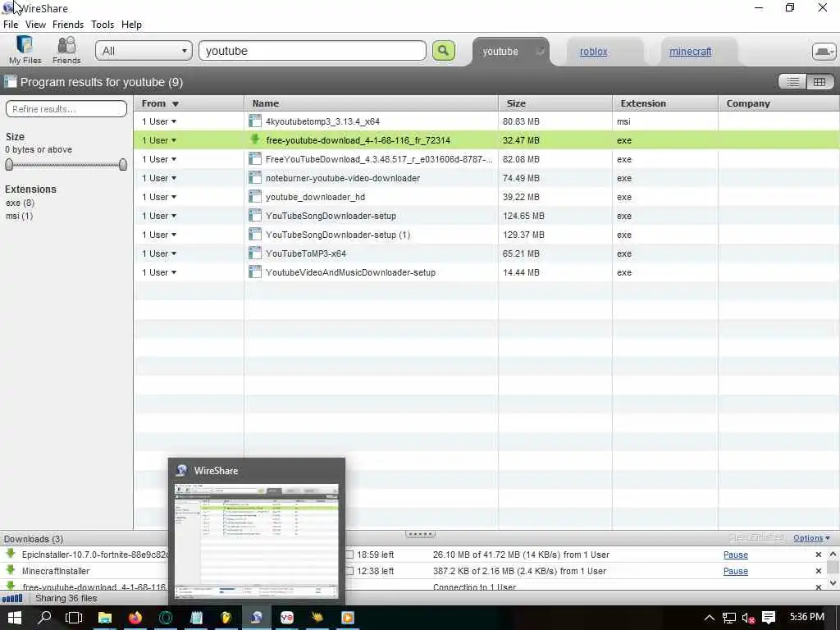Open the Action Center notifications icon
Image resolution: width=840 pixels, height=630 pixels.
(x=769, y=618)
